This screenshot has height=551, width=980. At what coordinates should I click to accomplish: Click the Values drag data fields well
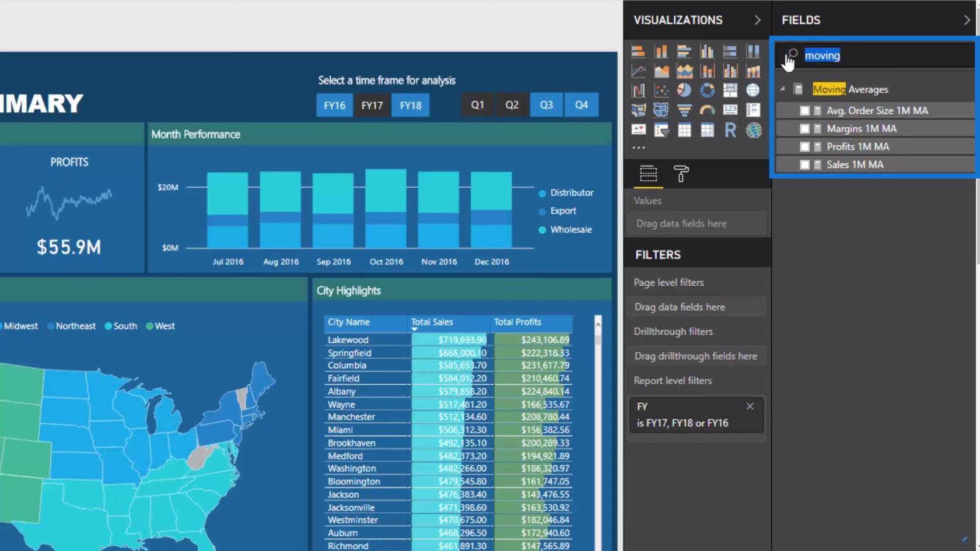coord(696,224)
